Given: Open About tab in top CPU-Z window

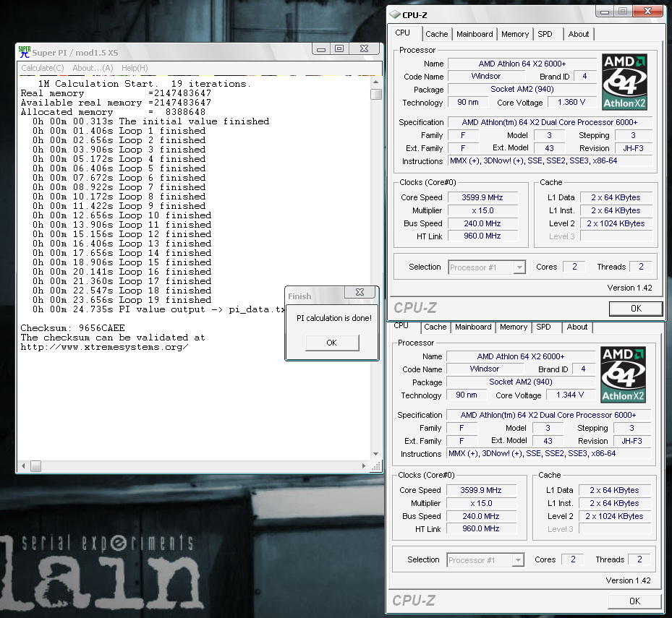Looking at the screenshot, I should (x=578, y=34).
